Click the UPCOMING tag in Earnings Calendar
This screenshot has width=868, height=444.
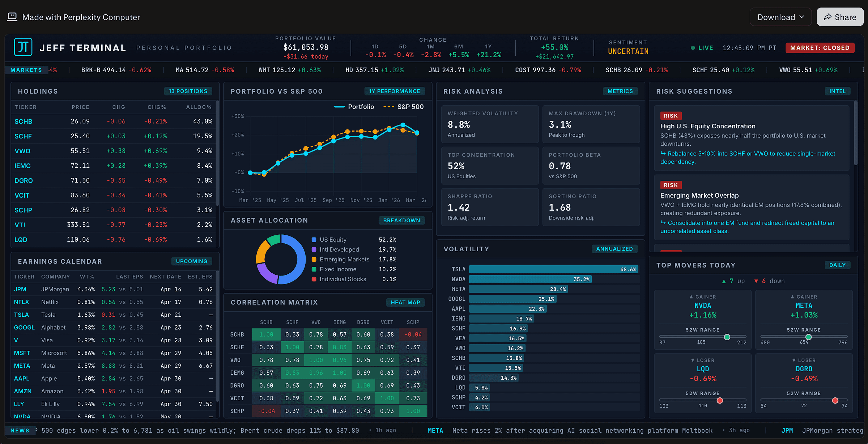pyautogui.click(x=192, y=261)
